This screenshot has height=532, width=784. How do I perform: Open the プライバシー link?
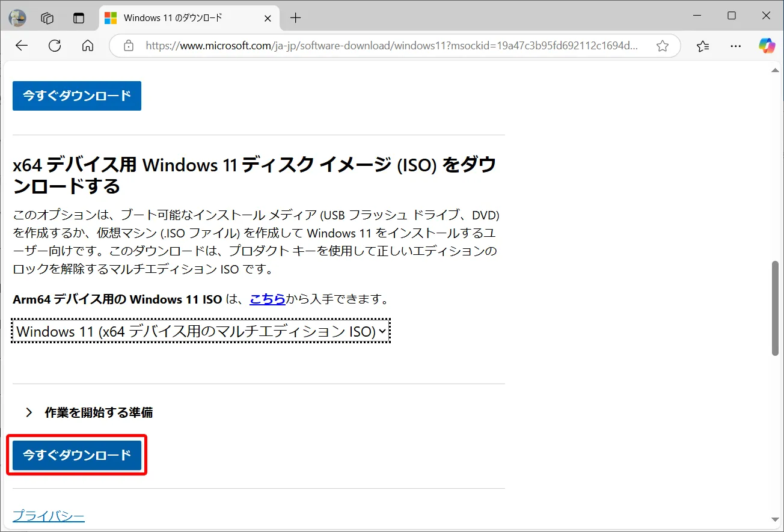pos(49,516)
